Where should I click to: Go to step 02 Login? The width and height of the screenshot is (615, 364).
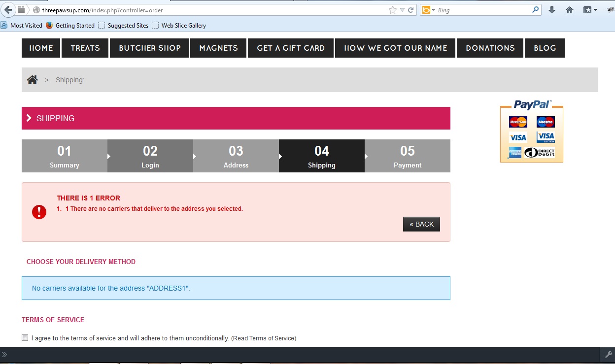(x=150, y=156)
